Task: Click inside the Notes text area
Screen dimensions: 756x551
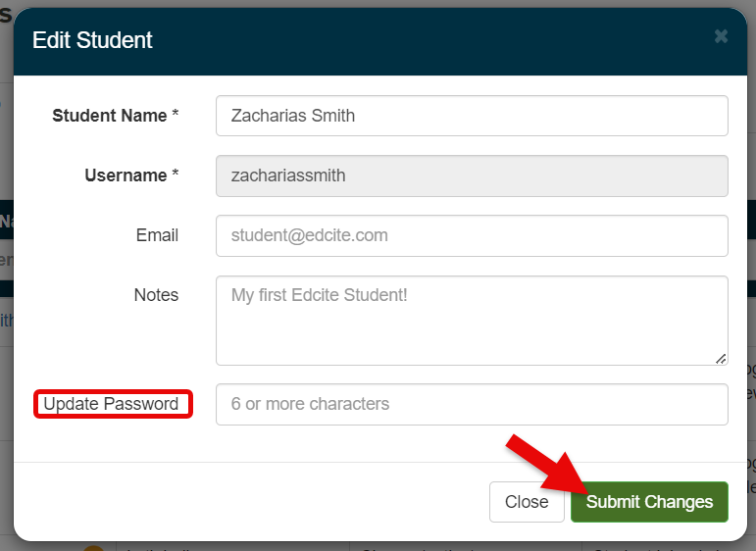Action: tap(472, 320)
